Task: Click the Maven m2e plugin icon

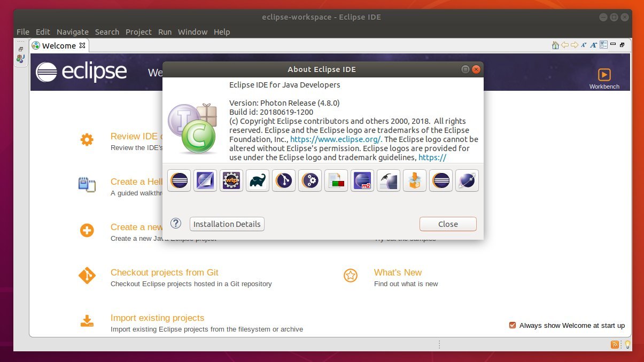Action: coord(362,180)
